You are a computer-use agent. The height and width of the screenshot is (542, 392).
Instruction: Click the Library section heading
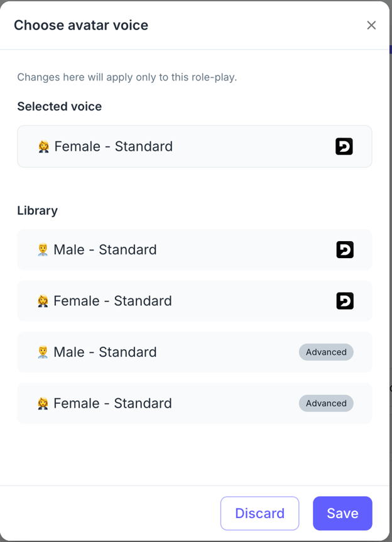click(x=37, y=210)
